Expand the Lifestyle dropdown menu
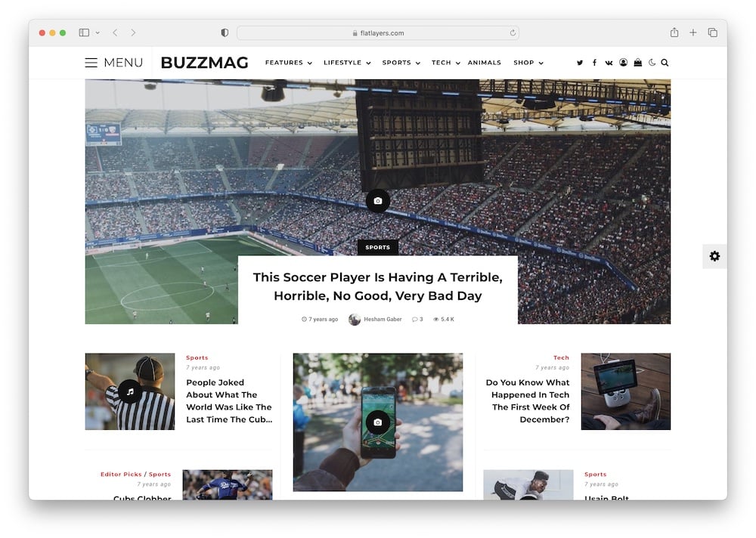The height and width of the screenshot is (538, 756). point(347,63)
